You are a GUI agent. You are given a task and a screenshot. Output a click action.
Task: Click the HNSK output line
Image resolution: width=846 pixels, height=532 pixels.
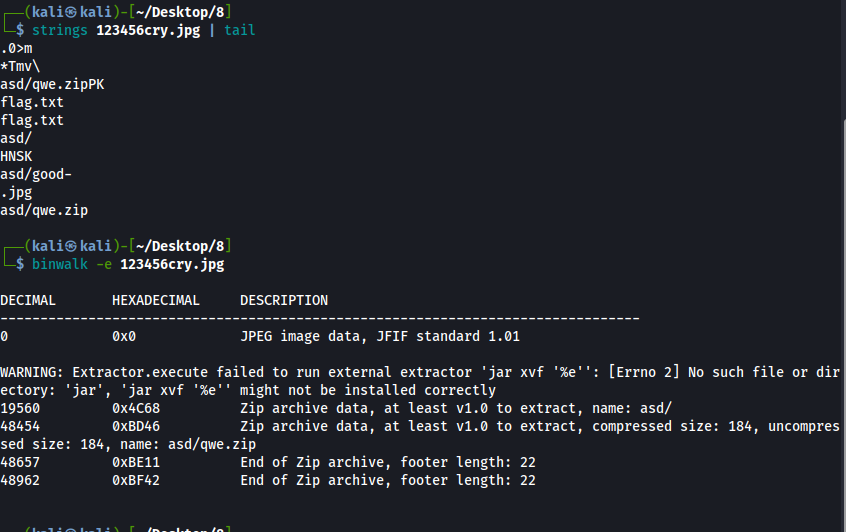click(x=16, y=156)
